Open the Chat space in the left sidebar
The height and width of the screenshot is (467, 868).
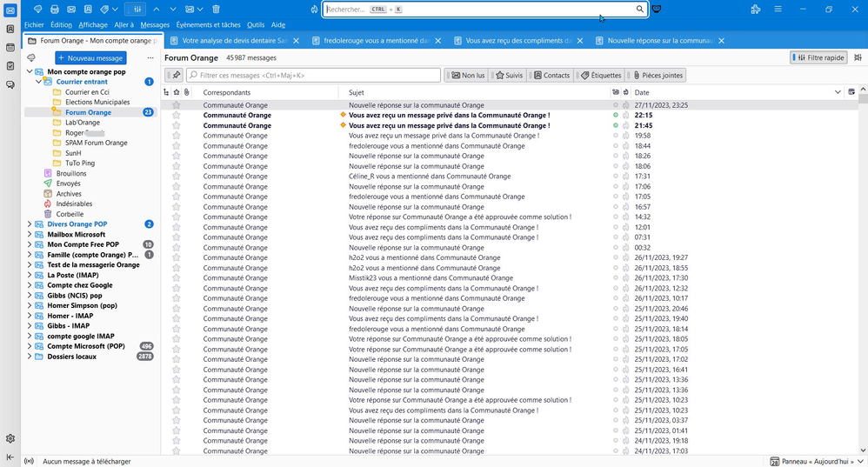pyautogui.click(x=10, y=84)
